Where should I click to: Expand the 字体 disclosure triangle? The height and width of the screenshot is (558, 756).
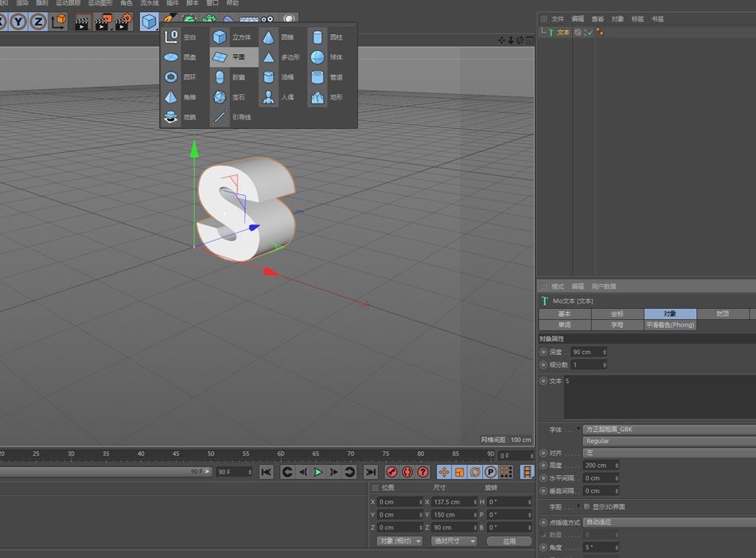[x=579, y=428]
